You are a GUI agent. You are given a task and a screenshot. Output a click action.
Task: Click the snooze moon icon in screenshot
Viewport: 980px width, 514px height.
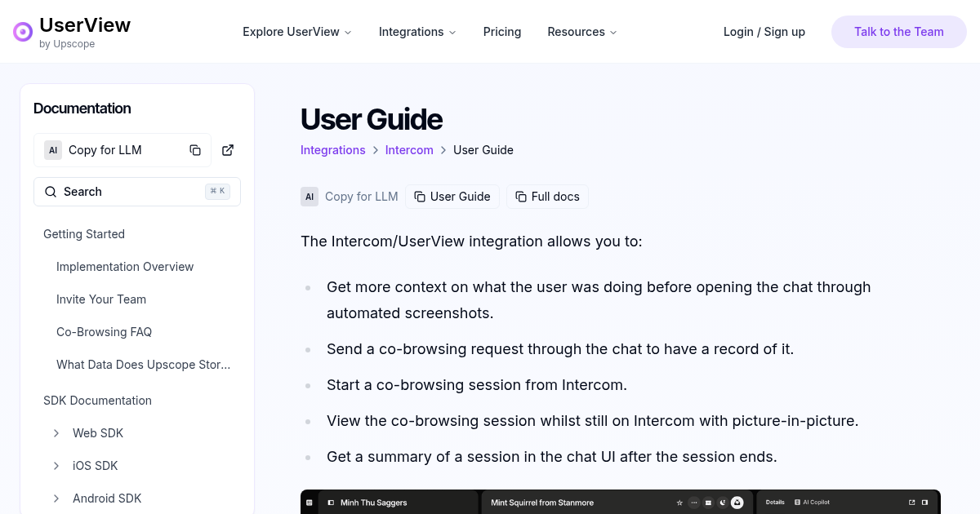[723, 503]
